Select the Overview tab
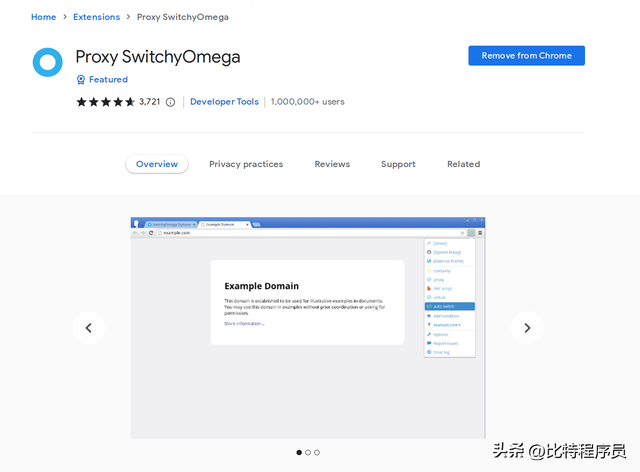This screenshot has width=640, height=472. [157, 164]
